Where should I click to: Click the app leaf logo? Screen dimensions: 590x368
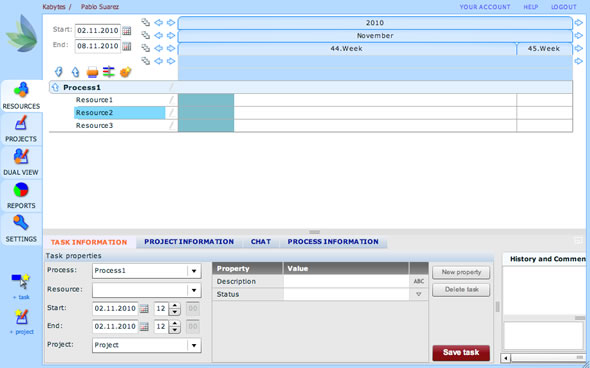22,34
